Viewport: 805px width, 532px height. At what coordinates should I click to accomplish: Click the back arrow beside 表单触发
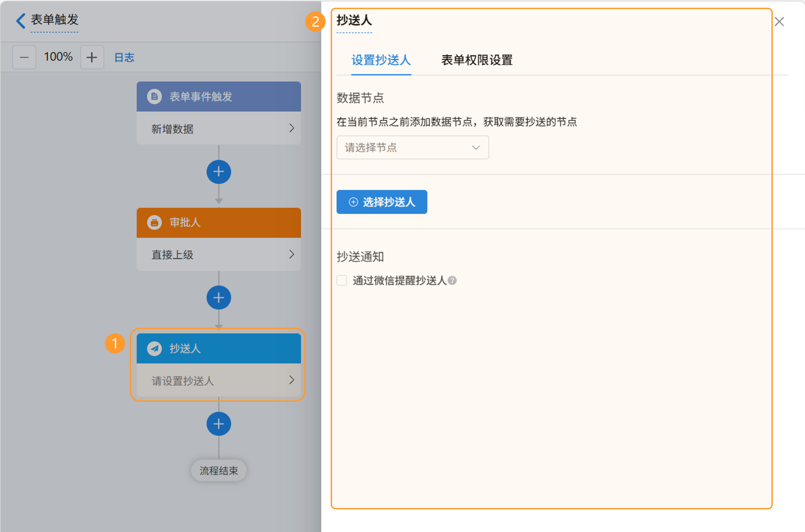coord(21,21)
